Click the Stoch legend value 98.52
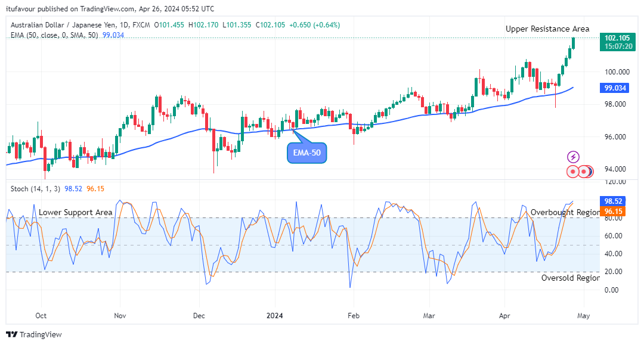Screen dimensions: 644x345 click(x=73, y=189)
